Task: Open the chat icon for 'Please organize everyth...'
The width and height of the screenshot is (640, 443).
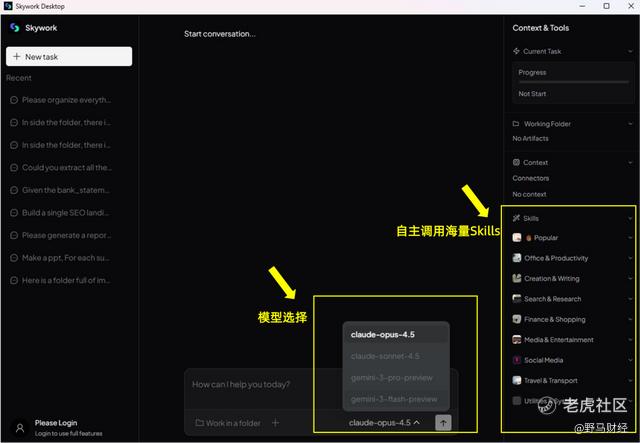Action: point(14,100)
